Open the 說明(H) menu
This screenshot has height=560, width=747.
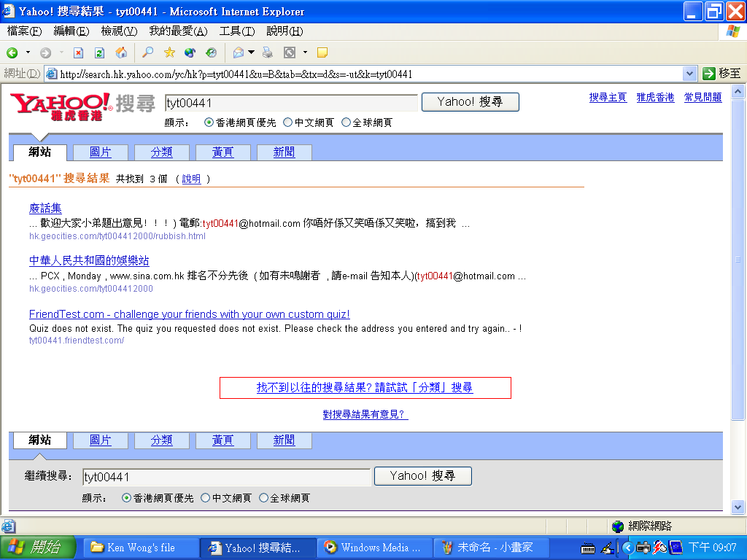[285, 31]
